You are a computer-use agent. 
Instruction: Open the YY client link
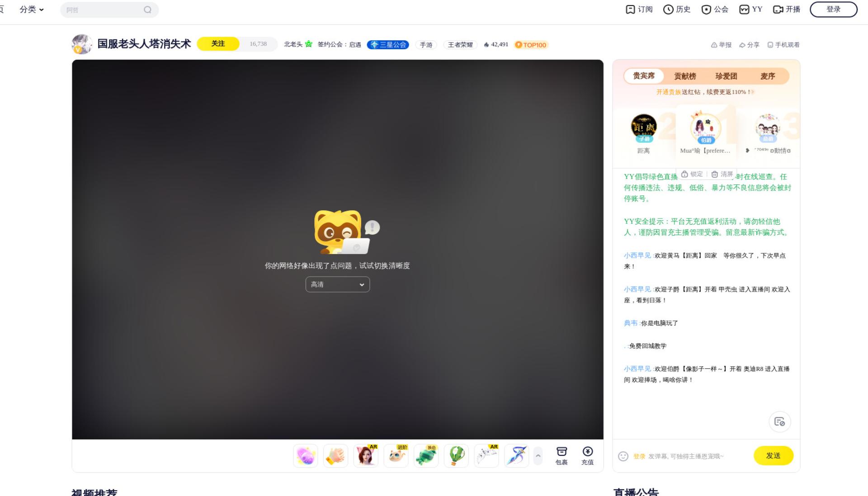750,9
